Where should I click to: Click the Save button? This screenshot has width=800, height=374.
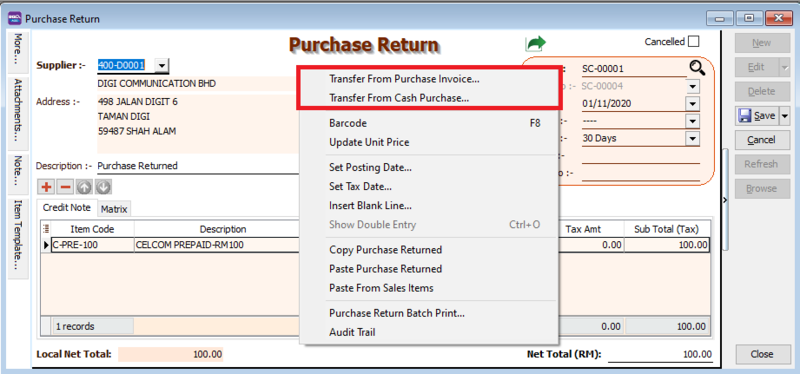click(x=758, y=116)
